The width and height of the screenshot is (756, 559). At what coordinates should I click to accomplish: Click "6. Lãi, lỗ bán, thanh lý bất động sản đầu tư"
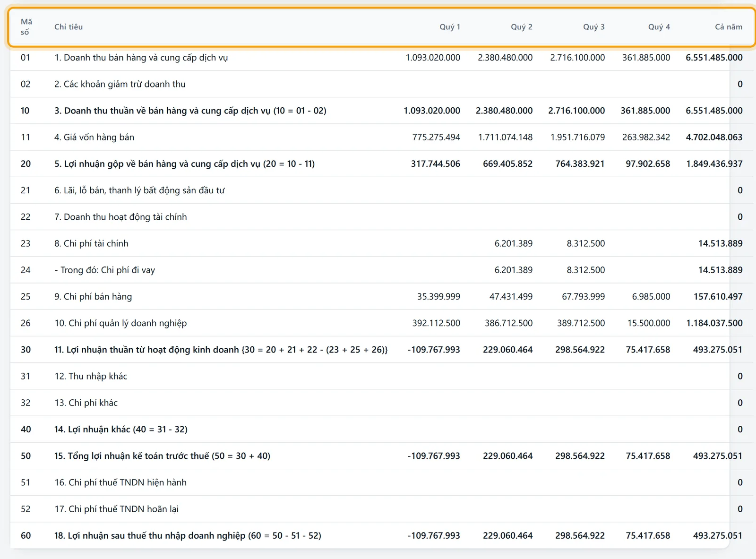[x=139, y=190]
